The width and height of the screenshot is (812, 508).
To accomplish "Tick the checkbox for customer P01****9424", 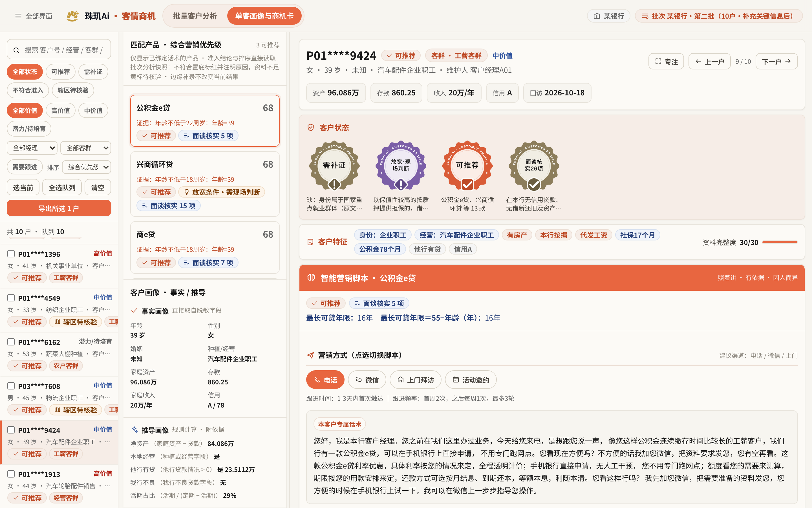I will (x=11, y=430).
